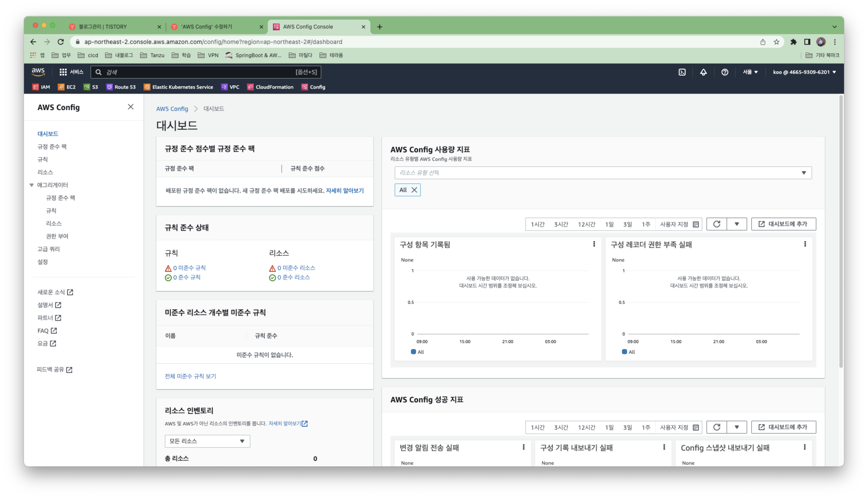Collapse the 애그리게이터 tree section
The width and height of the screenshot is (868, 498).
31,185
